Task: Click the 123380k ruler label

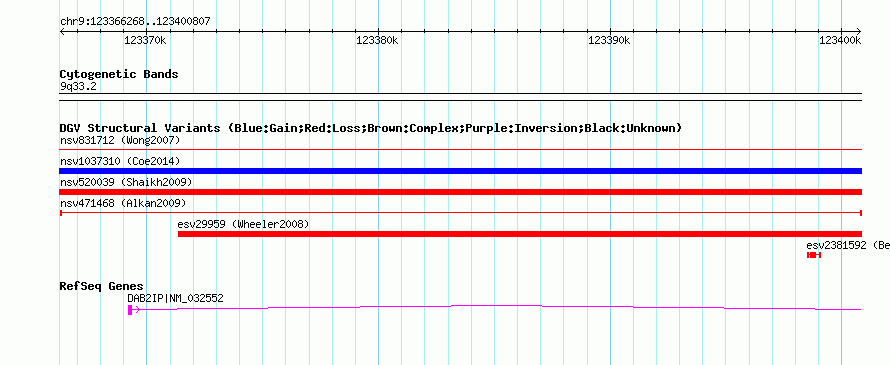Action: [377, 40]
